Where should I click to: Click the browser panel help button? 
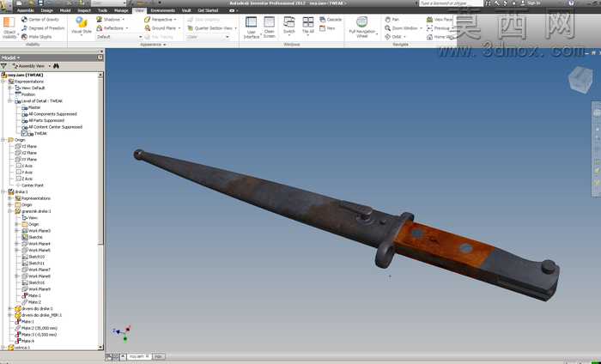[100, 58]
